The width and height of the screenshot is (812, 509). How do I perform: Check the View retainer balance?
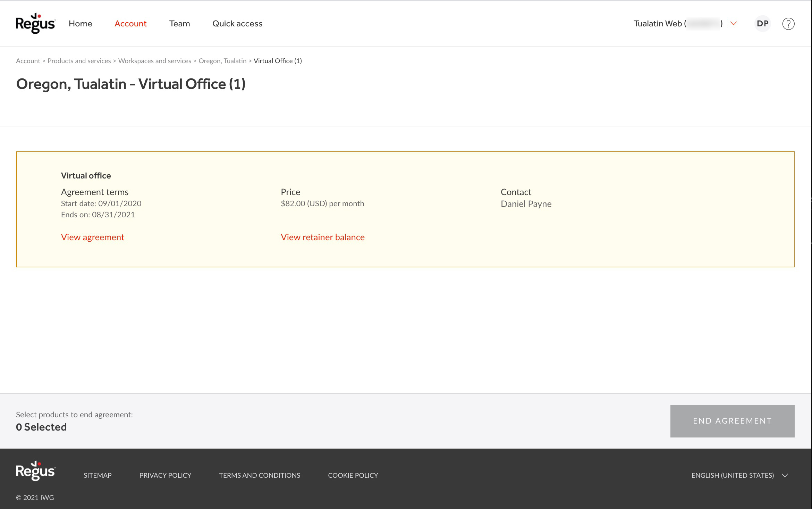(322, 237)
